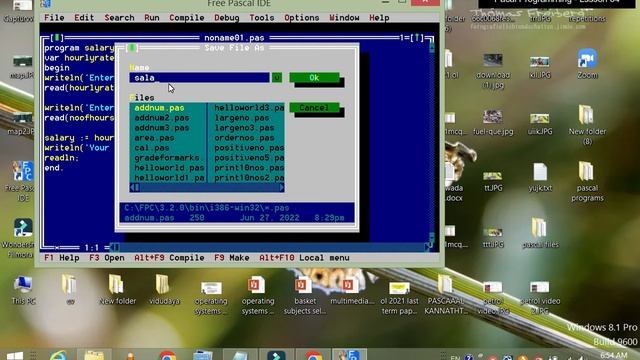Open the Edit menu
This screenshot has height=360, width=640.
coord(84,18)
